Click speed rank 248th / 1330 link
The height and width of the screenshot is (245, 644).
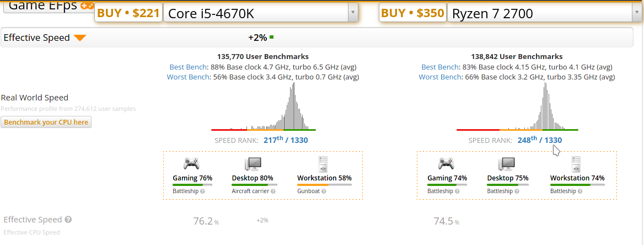click(x=540, y=140)
